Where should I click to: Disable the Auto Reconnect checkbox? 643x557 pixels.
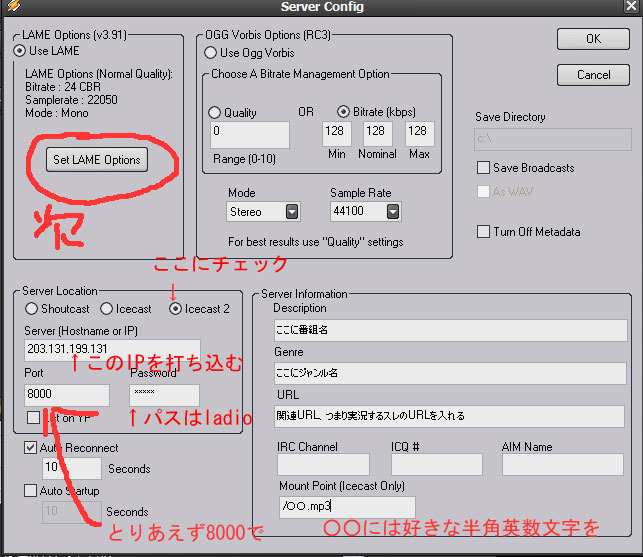click(x=31, y=448)
